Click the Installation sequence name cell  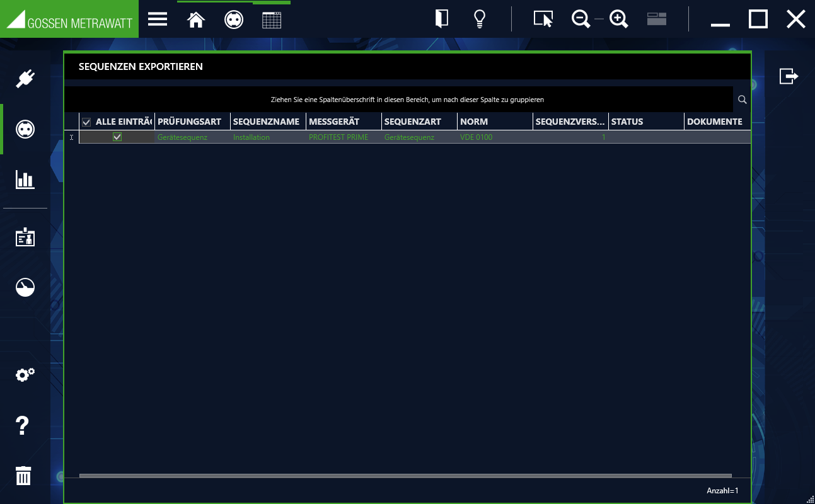tap(268, 137)
